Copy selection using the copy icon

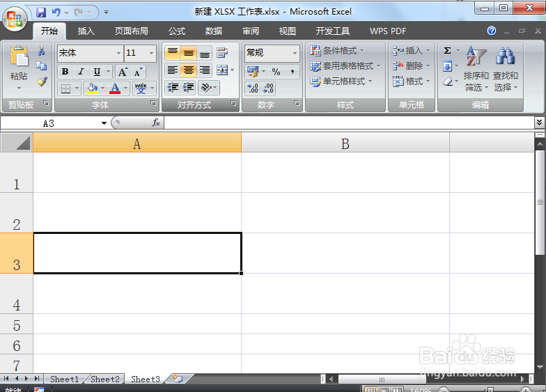pyautogui.click(x=42, y=66)
